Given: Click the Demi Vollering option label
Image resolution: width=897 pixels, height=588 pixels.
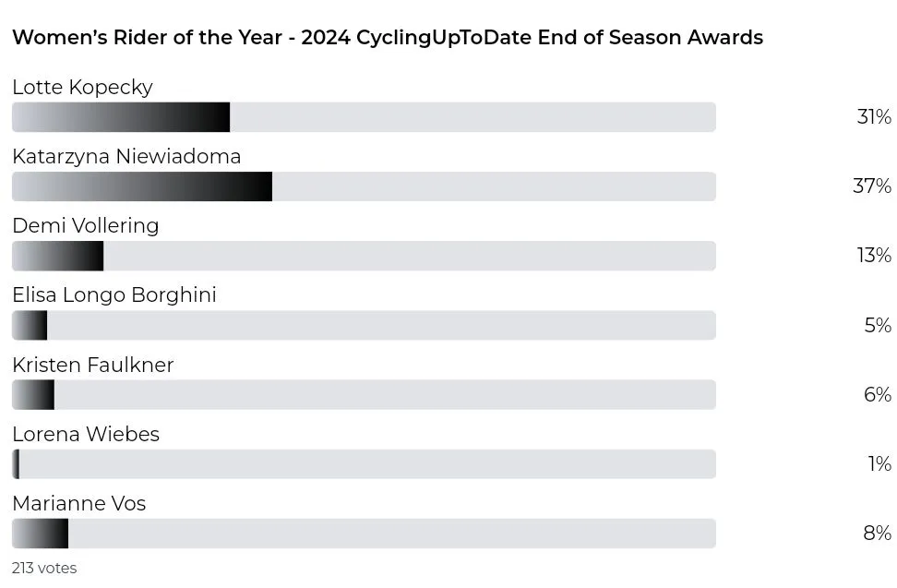Looking at the screenshot, I should click(x=85, y=226).
